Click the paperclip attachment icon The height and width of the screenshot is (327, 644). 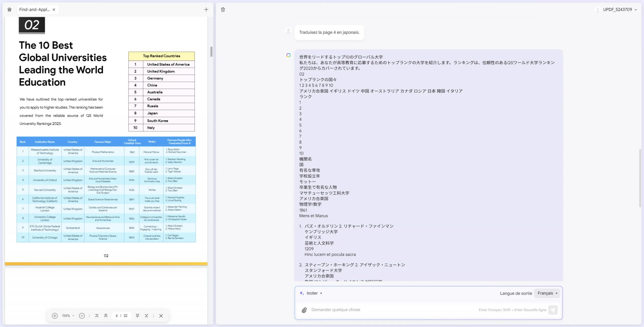tap(304, 310)
